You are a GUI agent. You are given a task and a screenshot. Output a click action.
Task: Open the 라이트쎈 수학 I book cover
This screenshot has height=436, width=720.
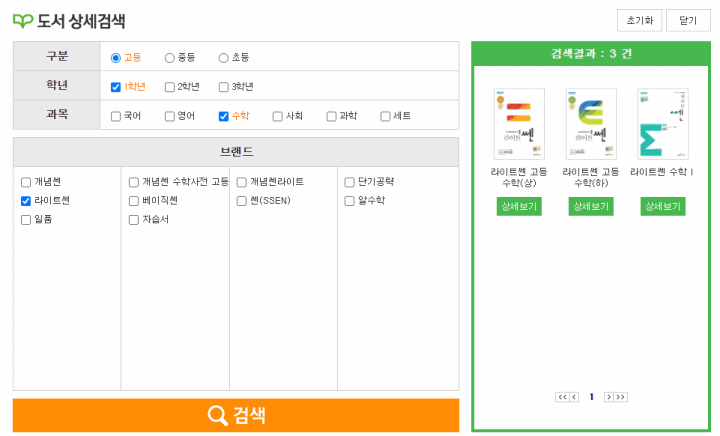click(663, 124)
